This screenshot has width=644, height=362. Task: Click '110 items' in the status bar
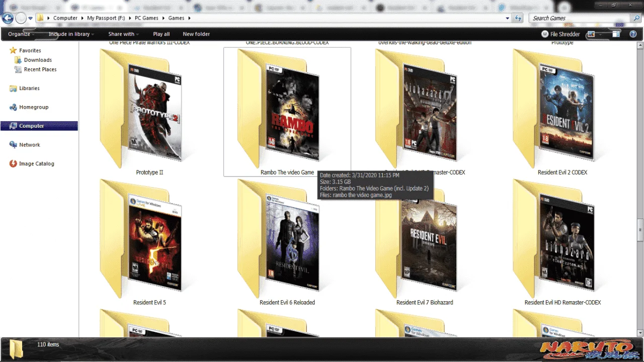coord(48,344)
